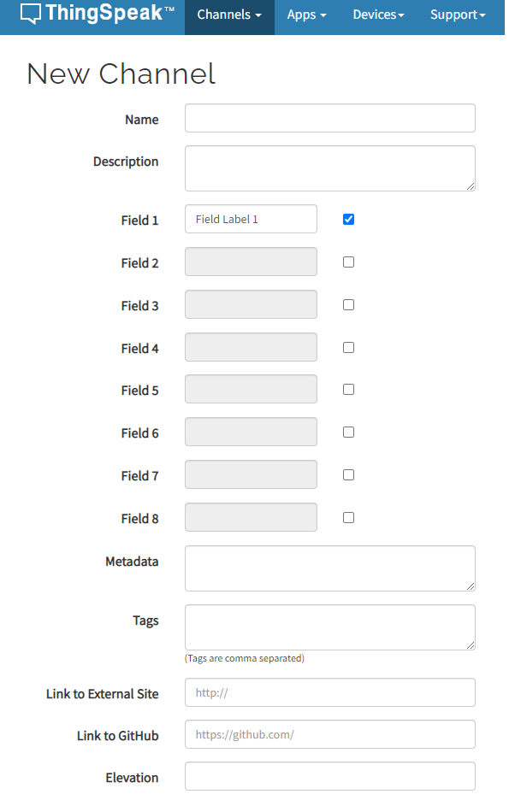521x812 pixels.
Task: Turn on the Field 6 checkbox
Action: (x=348, y=432)
